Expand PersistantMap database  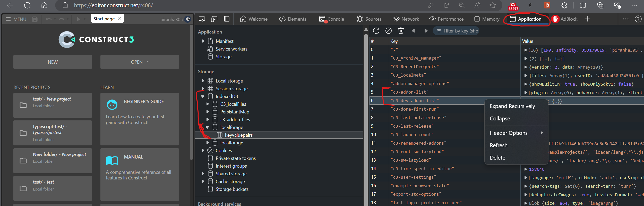(x=208, y=112)
